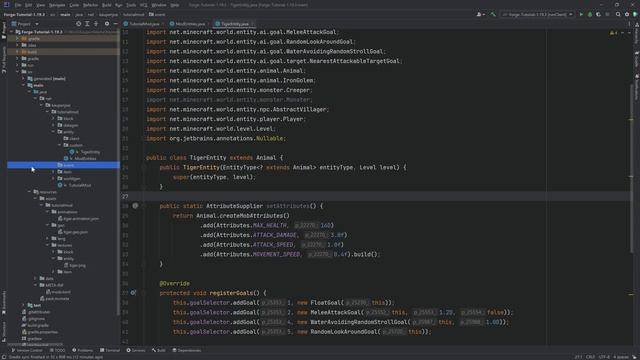
Task: Open the TODO tool window
Action: coord(58,350)
